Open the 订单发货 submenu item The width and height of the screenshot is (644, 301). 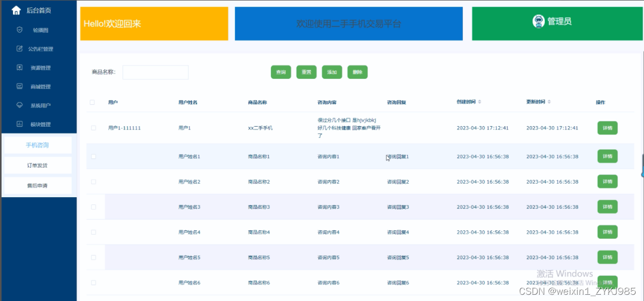[x=38, y=166]
